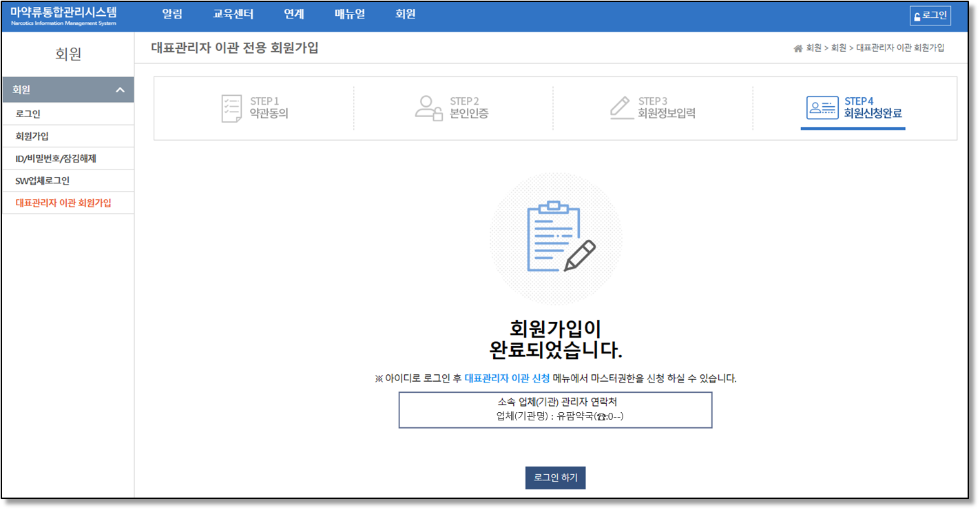Image resolution: width=980 pixels, height=510 pixels.
Task: Click the home icon in breadcrumb
Action: [798, 48]
